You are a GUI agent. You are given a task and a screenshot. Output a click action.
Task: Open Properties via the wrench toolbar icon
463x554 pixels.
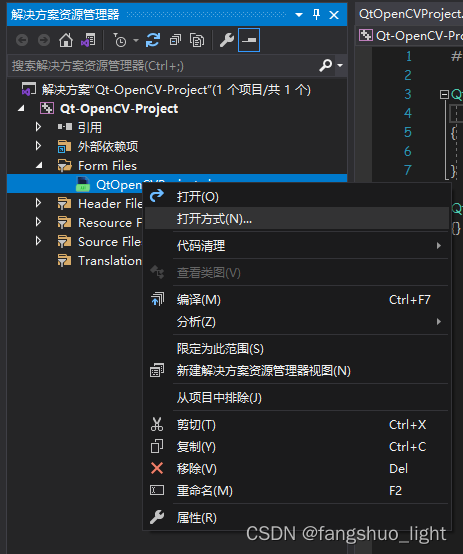pyautogui.click(x=227, y=40)
